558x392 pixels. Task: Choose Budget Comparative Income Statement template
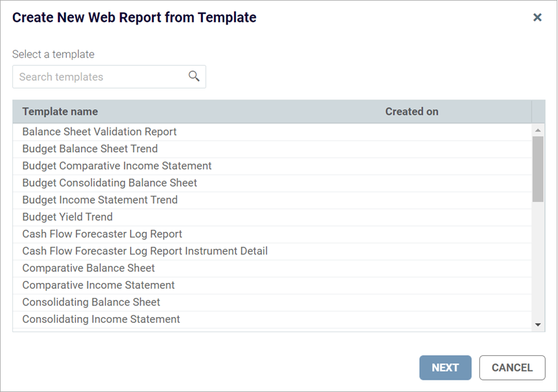tap(117, 166)
